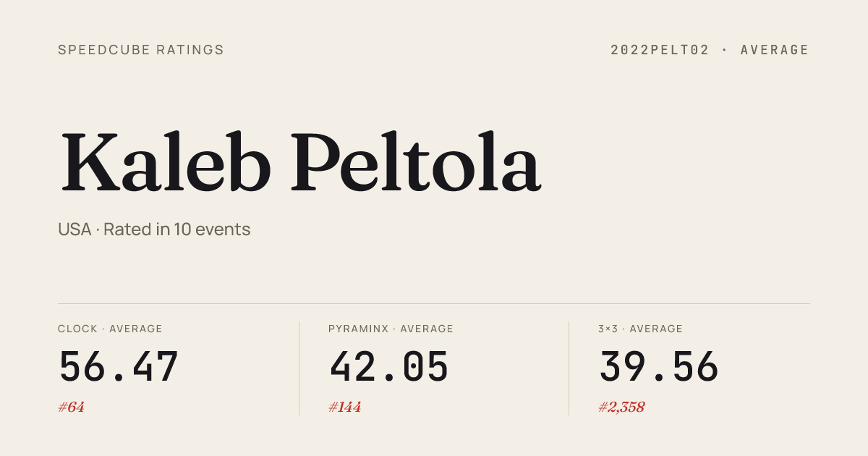
Task: Select the 2022PELT02 competitor ID
Action: [x=659, y=50]
